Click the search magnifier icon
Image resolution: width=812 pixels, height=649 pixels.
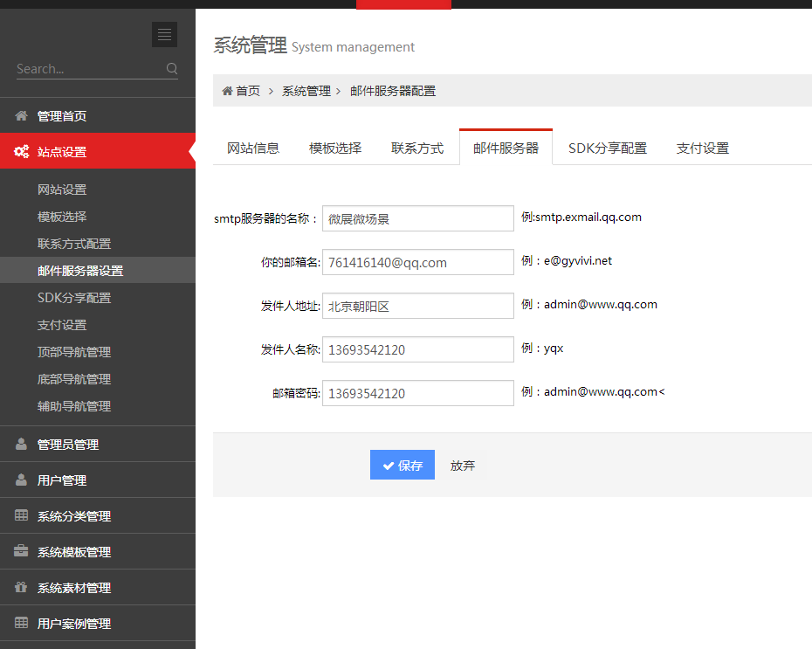click(x=172, y=68)
